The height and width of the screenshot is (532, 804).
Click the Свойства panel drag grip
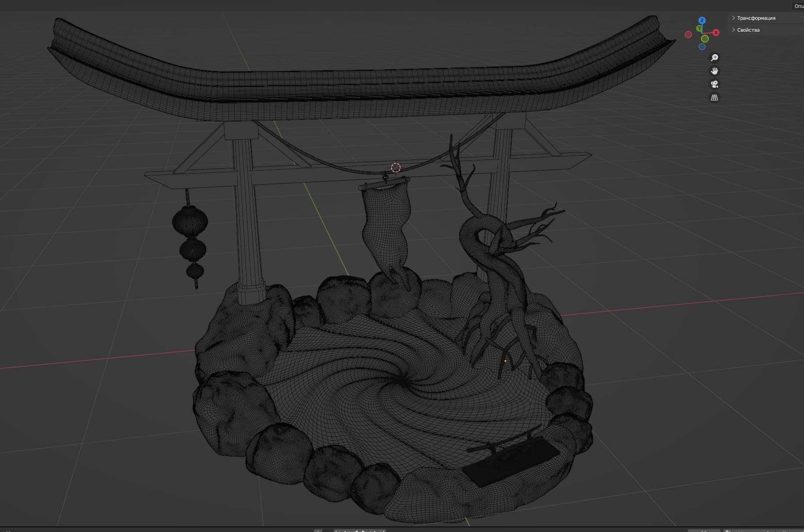802,30
